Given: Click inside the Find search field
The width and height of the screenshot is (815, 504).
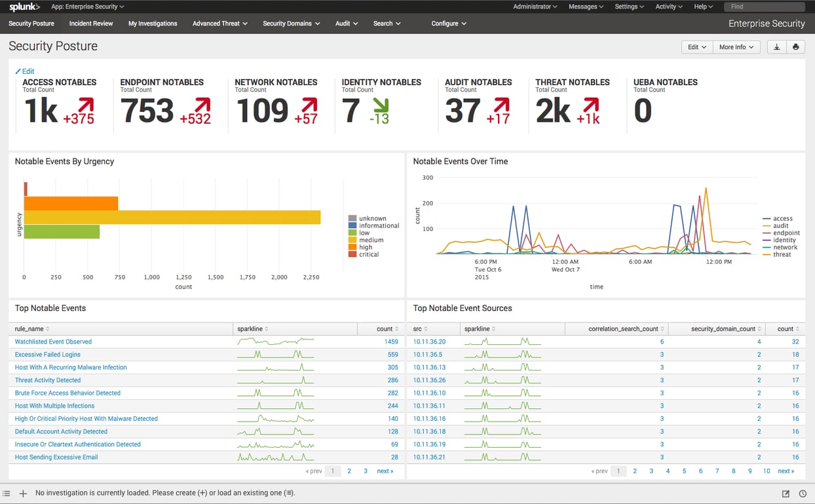Looking at the screenshot, I should (x=764, y=6).
